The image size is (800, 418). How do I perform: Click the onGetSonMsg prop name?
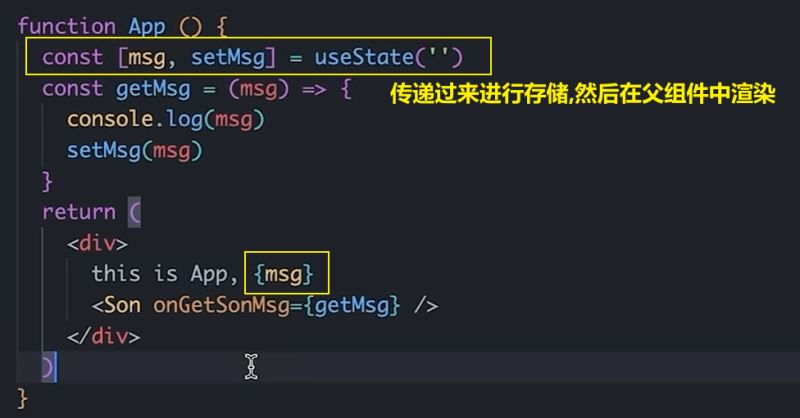[221, 305]
